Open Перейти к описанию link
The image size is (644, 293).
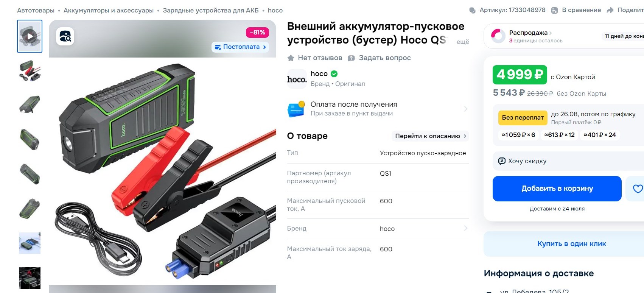click(x=430, y=136)
